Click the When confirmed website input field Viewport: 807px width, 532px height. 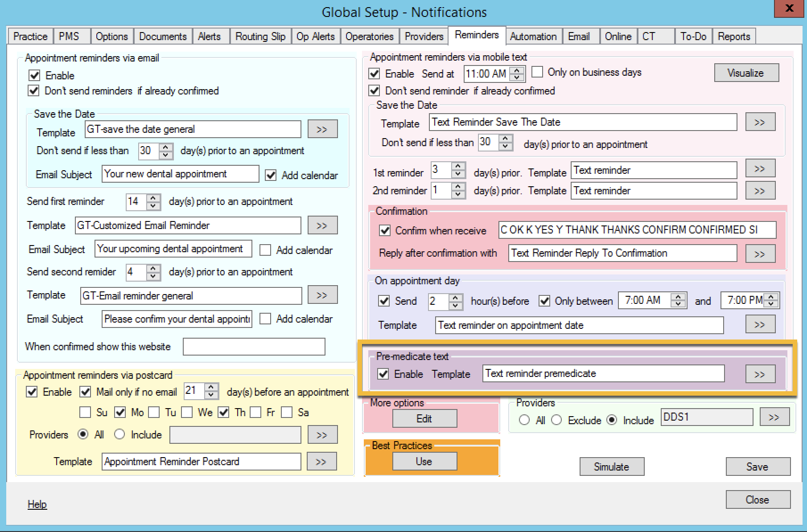coord(254,347)
